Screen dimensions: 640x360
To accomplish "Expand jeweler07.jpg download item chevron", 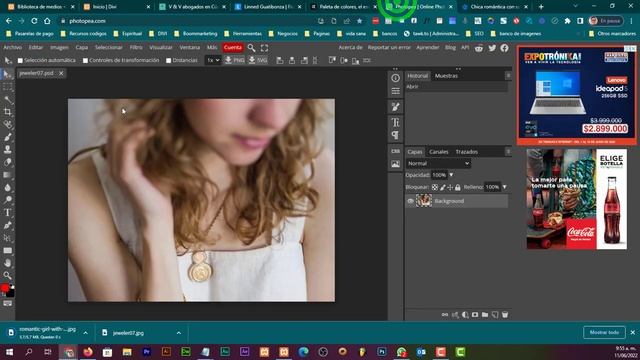I will click(179, 333).
